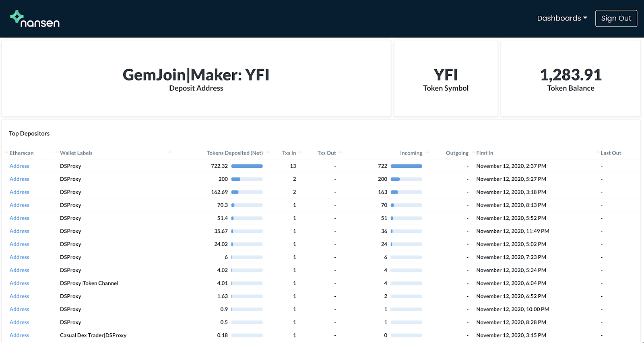The image size is (644, 343).
Task: Open Address link for 200 tokens row
Action: point(19,179)
